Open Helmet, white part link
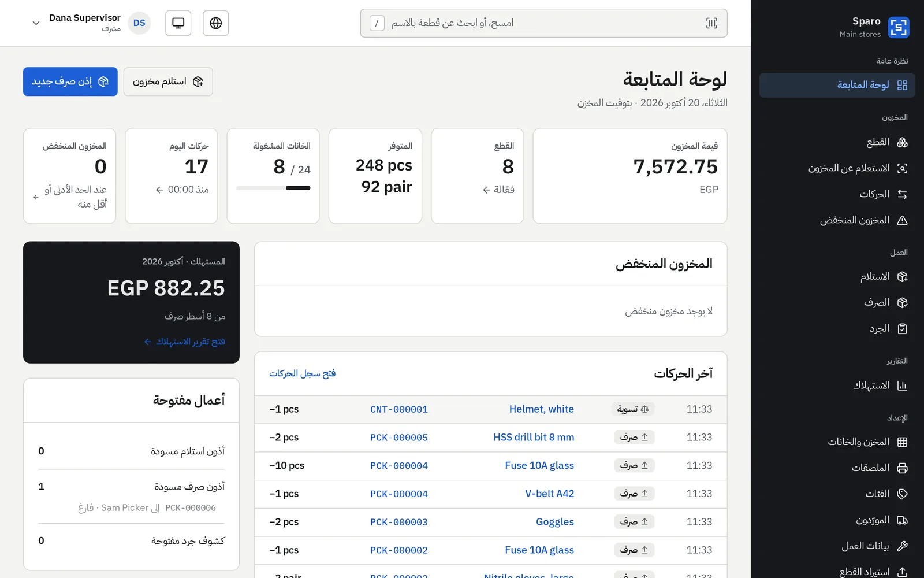The height and width of the screenshot is (578, 924). coord(541,409)
